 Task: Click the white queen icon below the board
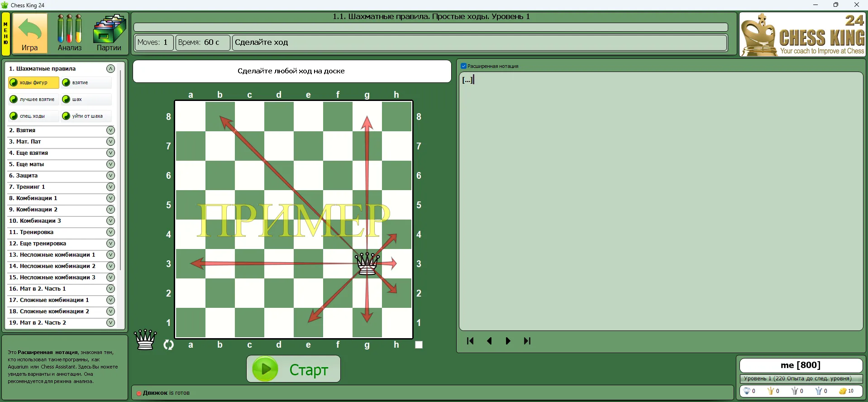click(145, 340)
